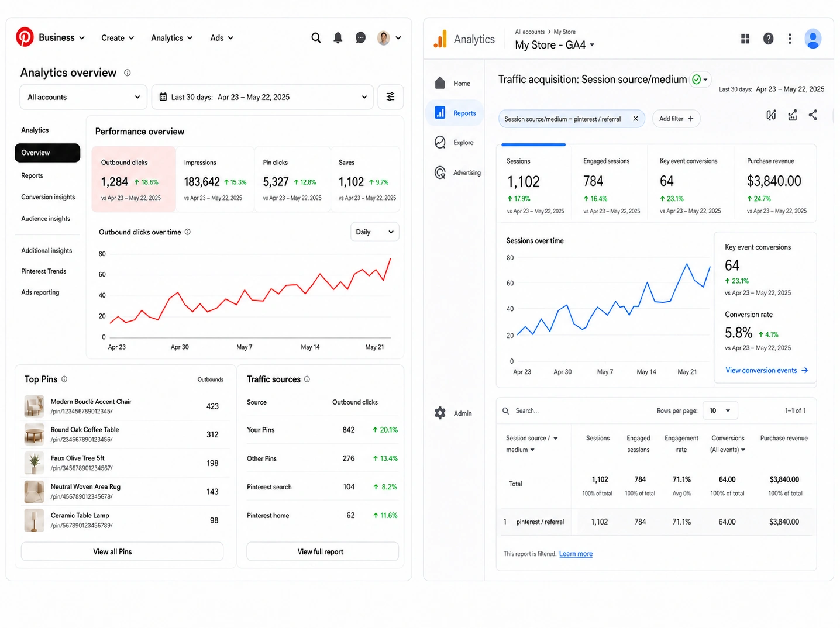Click Round Oak Coffee Table thumbnail
Image resolution: width=840 pixels, height=628 pixels.
[x=34, y=434]
